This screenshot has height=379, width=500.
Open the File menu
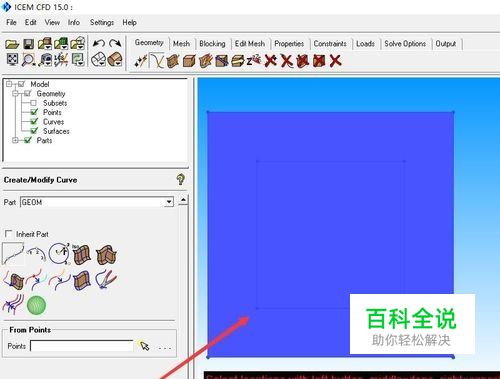(11, 23)
